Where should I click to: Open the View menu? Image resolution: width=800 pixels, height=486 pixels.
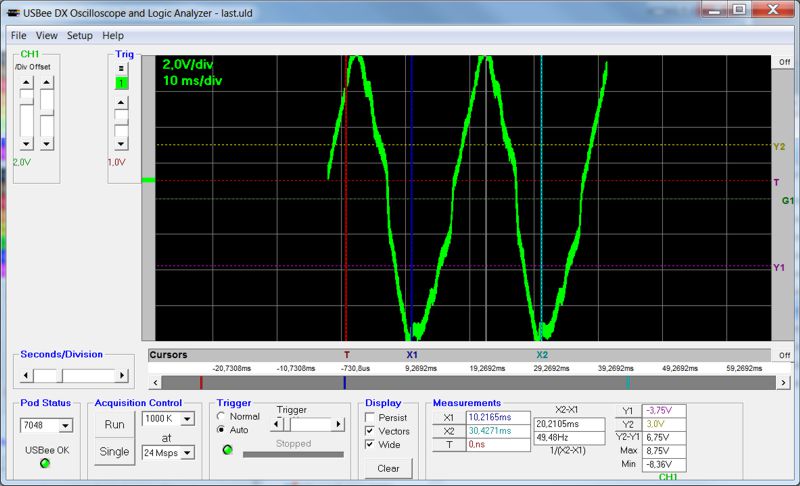46,35
